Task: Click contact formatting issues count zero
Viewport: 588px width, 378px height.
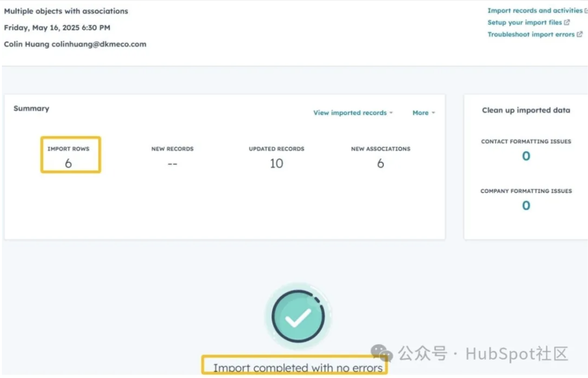Action: [x=526, y=156]
